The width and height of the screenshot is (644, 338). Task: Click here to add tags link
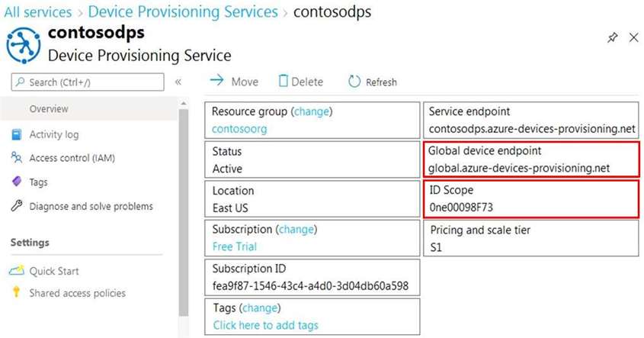click(x=266, y=325)
